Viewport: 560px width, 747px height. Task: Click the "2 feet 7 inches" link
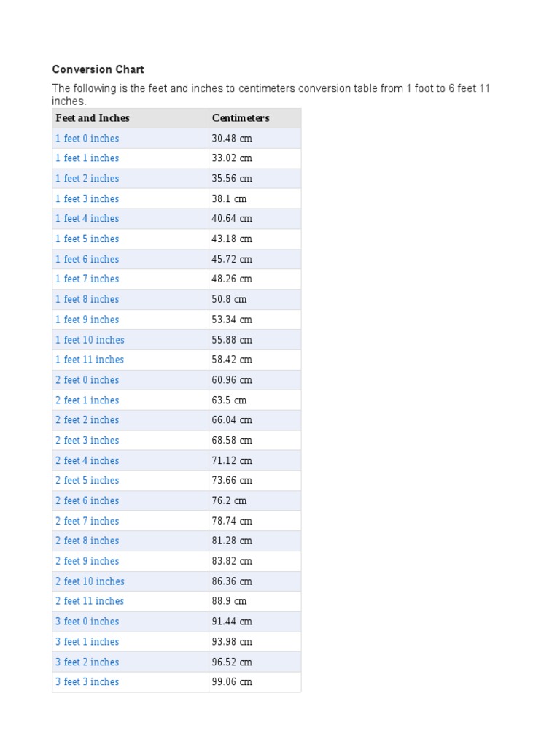click(x=87, y=521)
